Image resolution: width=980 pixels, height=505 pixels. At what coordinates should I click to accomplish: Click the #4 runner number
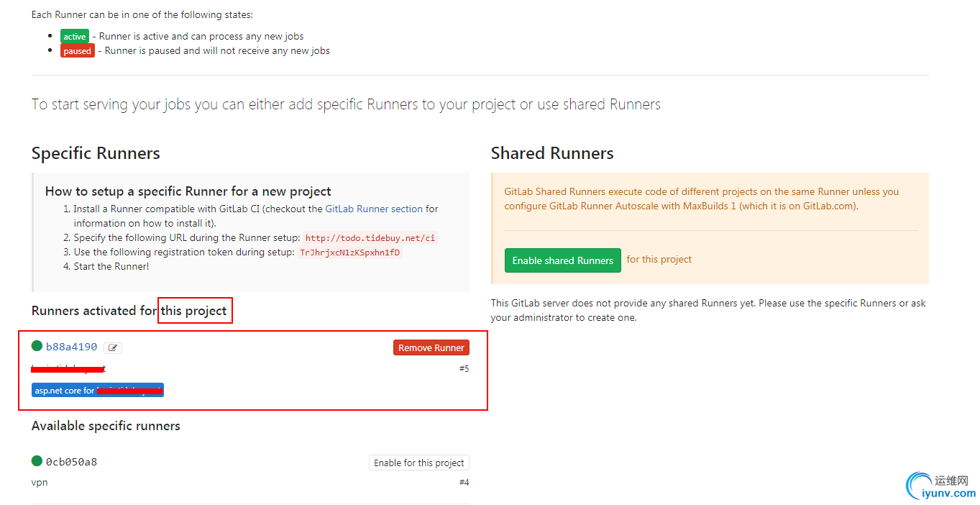click(x=464, y=482)
